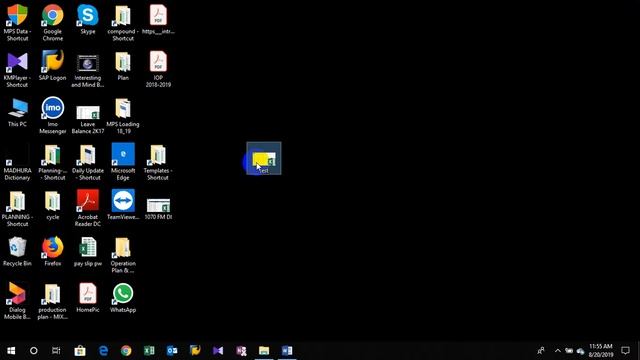Image resolution: width=640 pixels, height=360 pixels.
Task: Open Cortana search circle in taskbar
Action: (33, 351)
